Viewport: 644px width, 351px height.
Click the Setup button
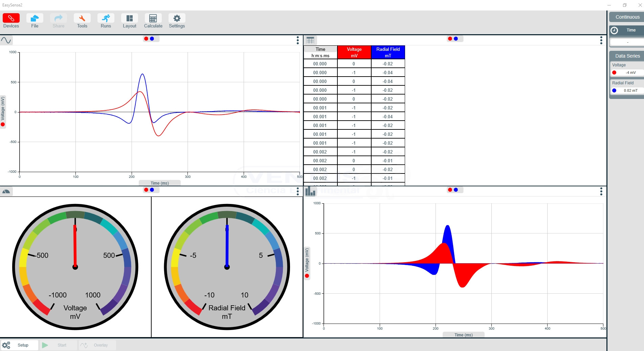(20, 345)
